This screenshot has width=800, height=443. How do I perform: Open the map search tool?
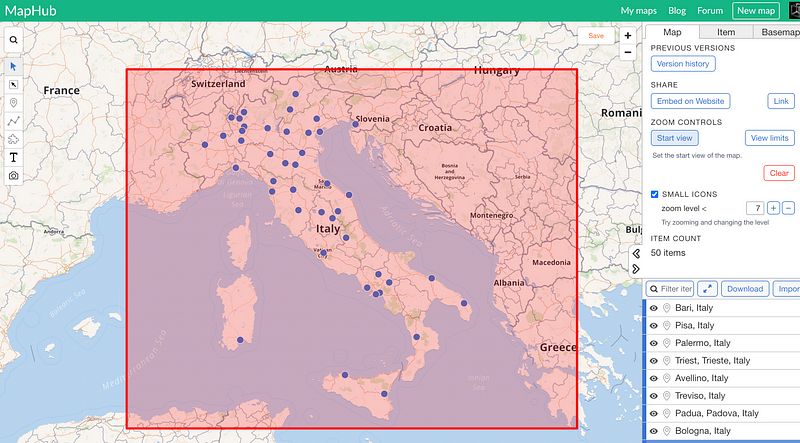pyautogui.click(x=14, y=40)
